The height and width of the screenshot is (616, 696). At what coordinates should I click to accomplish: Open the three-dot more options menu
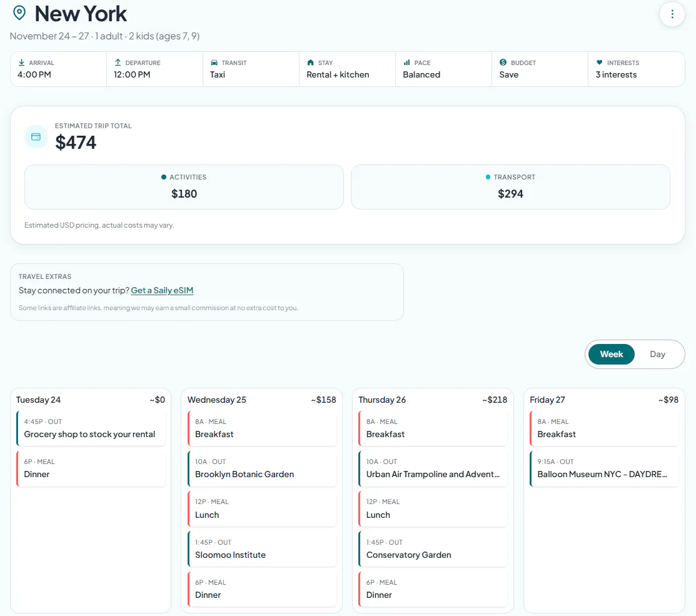pos(672,14)
